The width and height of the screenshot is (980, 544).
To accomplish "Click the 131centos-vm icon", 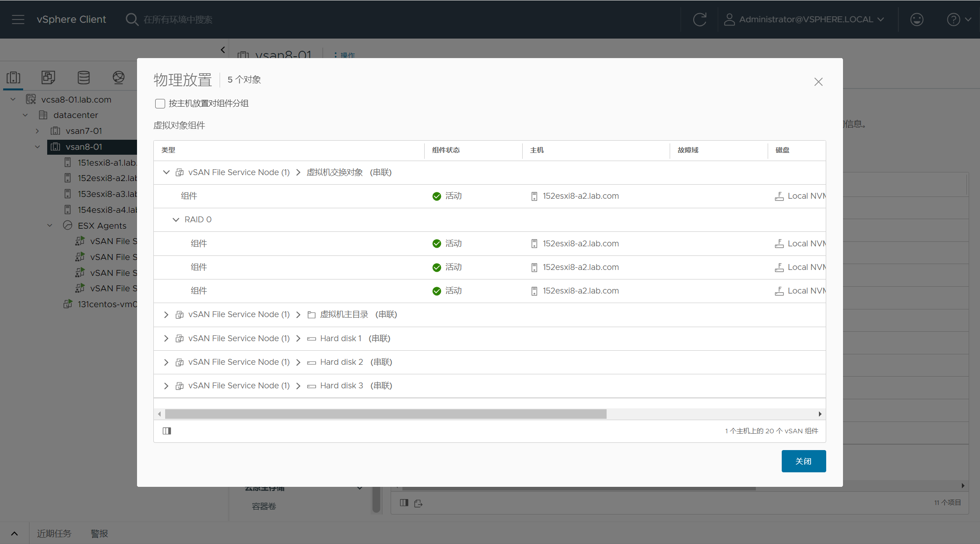I will [68, 304].
